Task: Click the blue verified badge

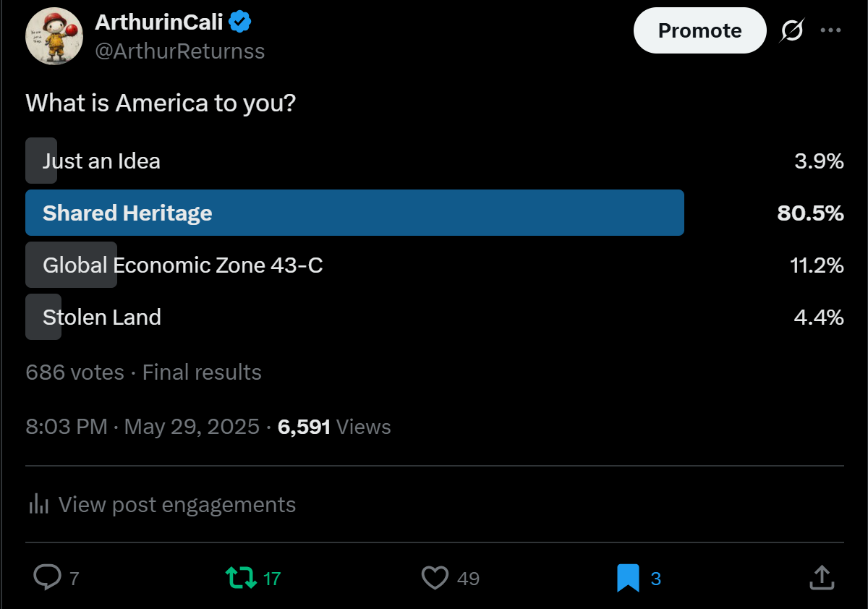Action: pyautogui.click(x=240, y=22)
